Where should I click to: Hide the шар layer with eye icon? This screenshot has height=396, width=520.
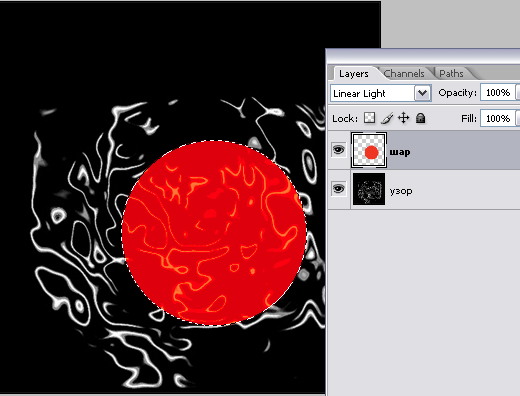point(339,150)
